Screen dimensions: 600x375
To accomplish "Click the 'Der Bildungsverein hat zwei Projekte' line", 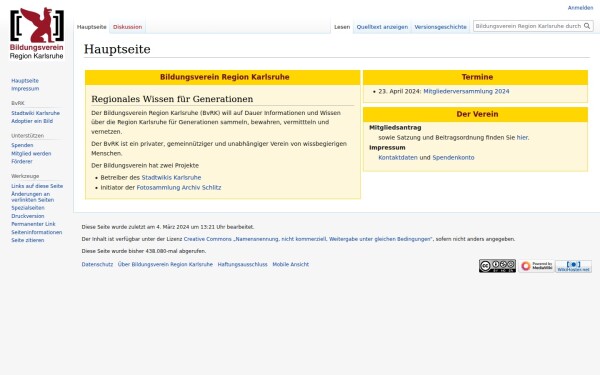I will 145,166.
